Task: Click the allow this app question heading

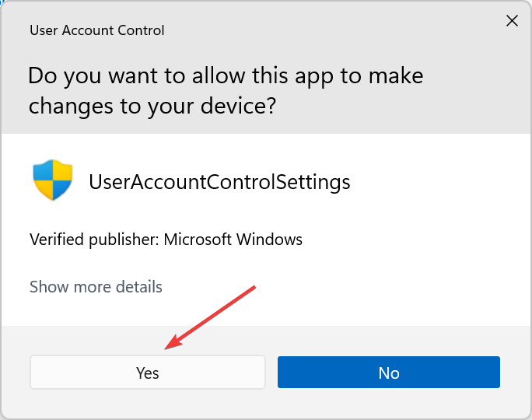Action: pos(226,90)
